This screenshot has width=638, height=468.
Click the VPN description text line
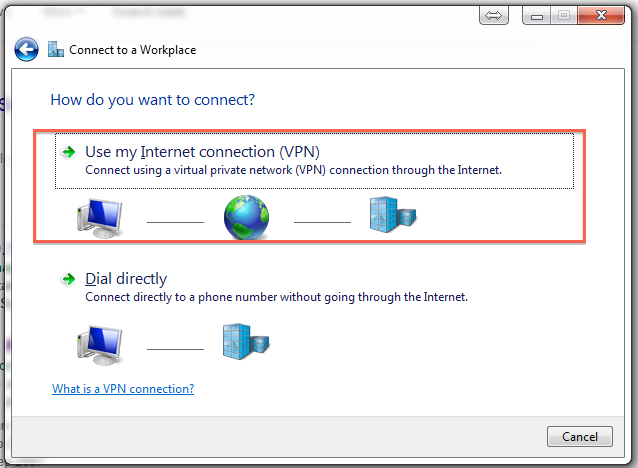[x=293, y=170]
